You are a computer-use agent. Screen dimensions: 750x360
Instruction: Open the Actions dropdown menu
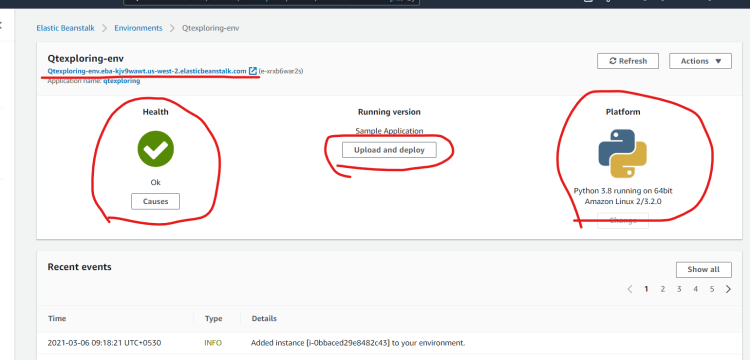tap(700, 61)
